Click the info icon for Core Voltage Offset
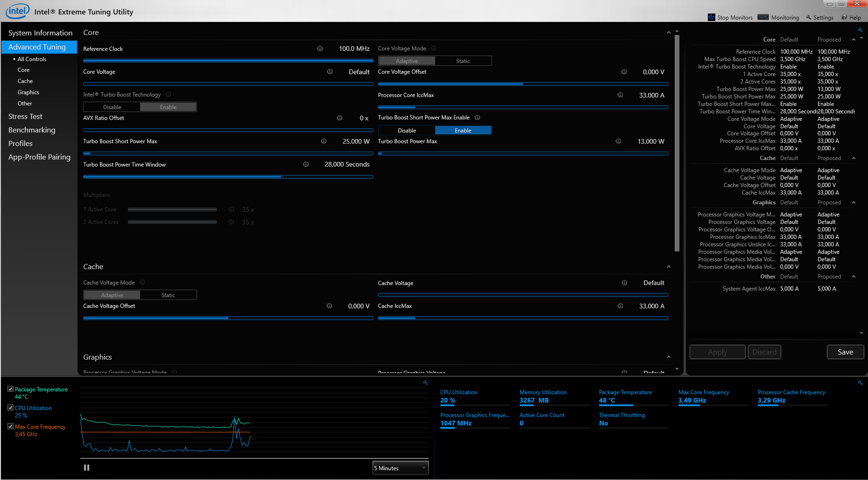Viewport: 868px width, 480px height. click(624, 72)
